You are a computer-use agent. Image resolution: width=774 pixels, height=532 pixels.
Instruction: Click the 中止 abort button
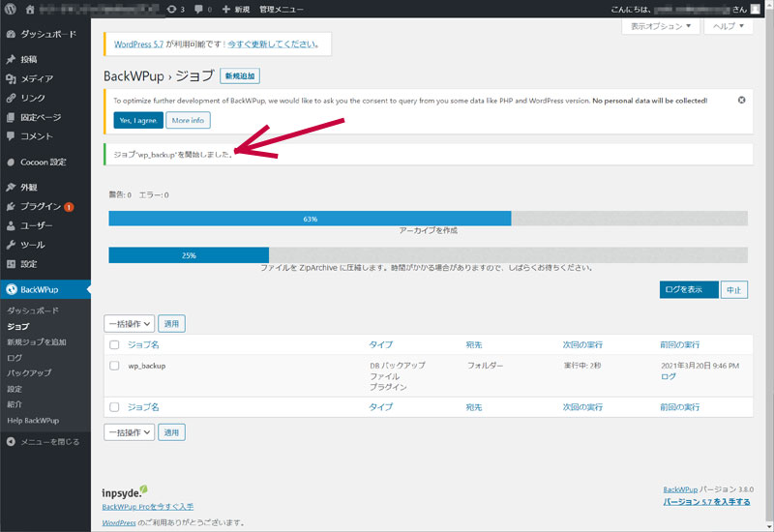(x=734, y=289)
